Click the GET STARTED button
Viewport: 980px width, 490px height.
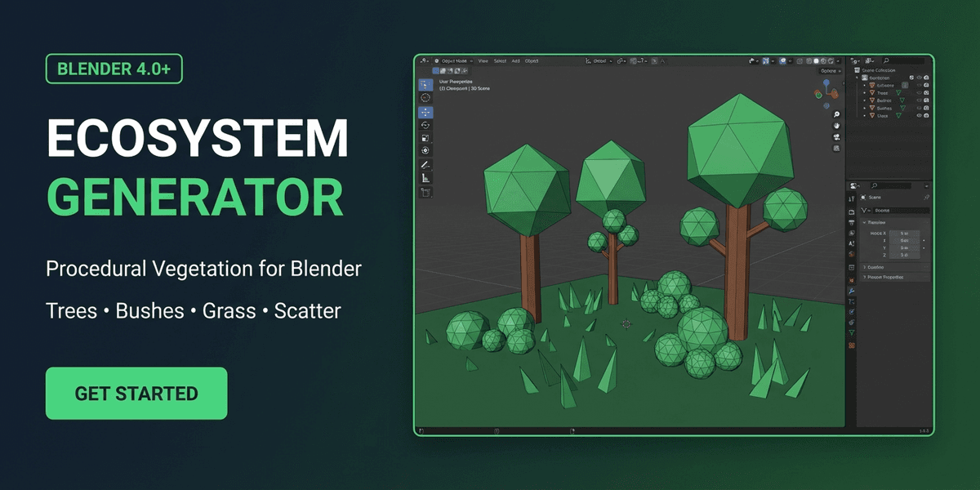tap(136, 393)
